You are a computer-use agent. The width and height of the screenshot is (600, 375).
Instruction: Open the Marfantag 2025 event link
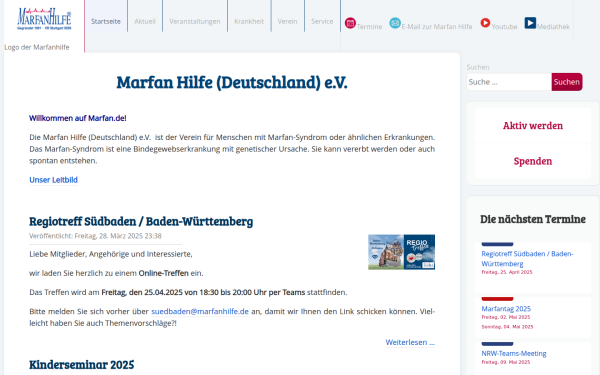(x=506, y=309)
